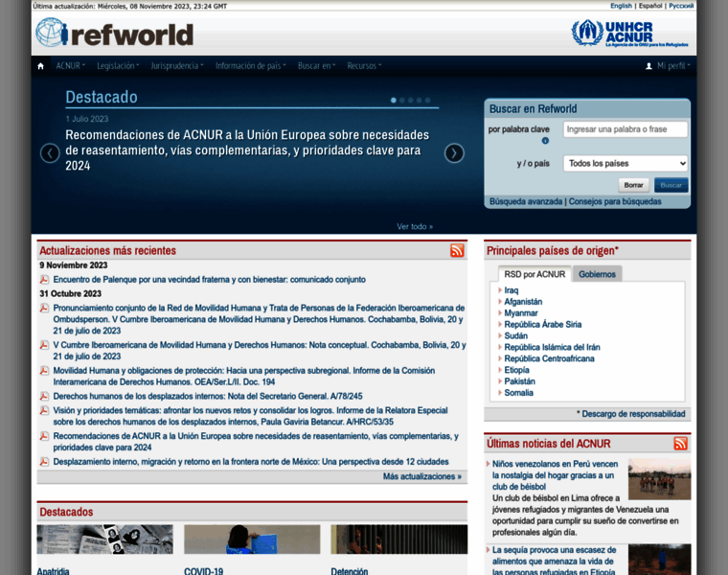Open the UNHCR ACNUR logo
Image resolution: width=728 pixels, height=575 pixels.
tap(630, 33)
